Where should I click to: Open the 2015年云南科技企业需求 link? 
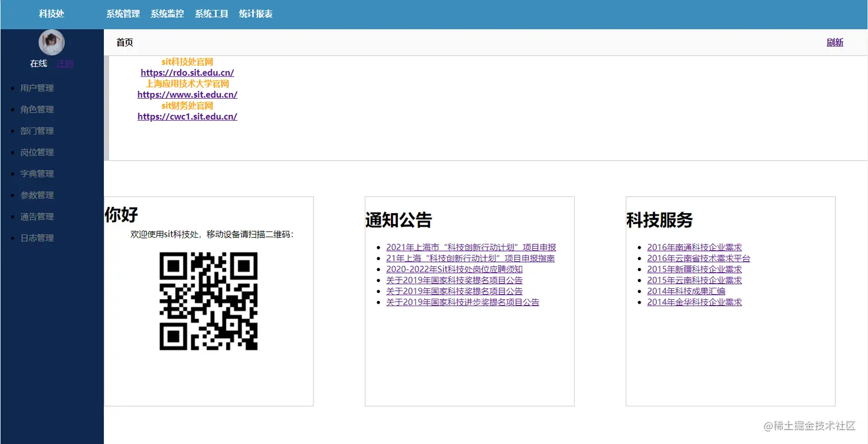695,280
